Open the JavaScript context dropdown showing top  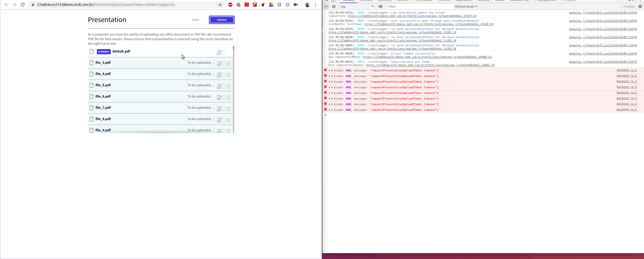click(357, 6)
